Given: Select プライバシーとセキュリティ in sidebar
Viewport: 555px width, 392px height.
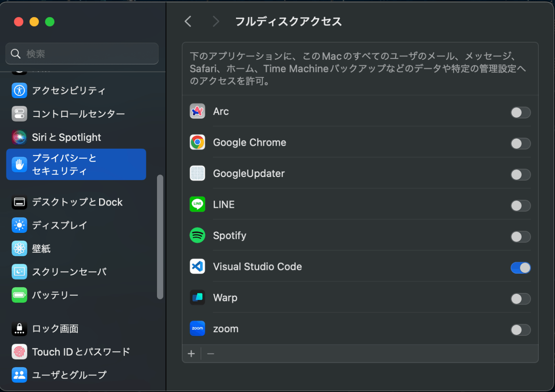Looking at the screenshot, I should pyautogui.click(x=76, y=164).
